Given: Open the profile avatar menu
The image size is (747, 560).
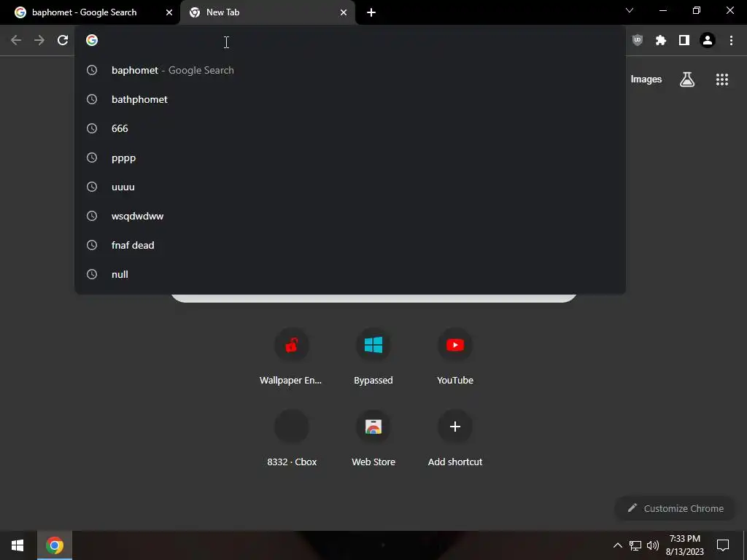Looking at the screenshot, I should coord(708,41).
